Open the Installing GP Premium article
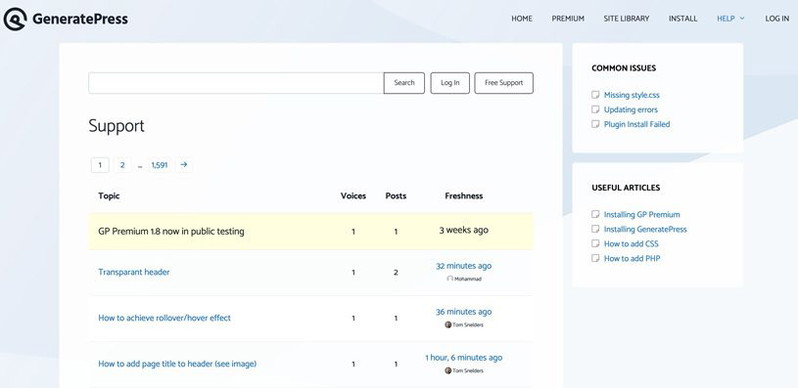Image resolution: width=798 pixels, height=388 pixels. pyautogui.click(x=642, y=214)
